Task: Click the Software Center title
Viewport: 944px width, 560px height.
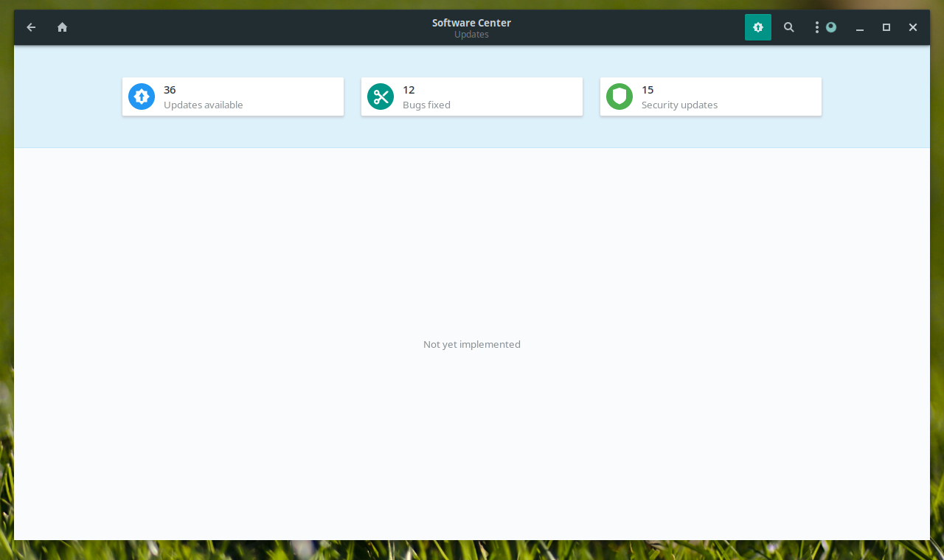Action: click(x=471, y=23)
